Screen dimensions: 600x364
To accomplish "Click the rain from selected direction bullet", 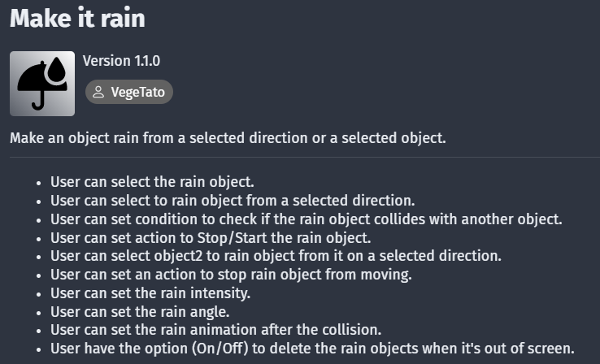I will 233,201.
